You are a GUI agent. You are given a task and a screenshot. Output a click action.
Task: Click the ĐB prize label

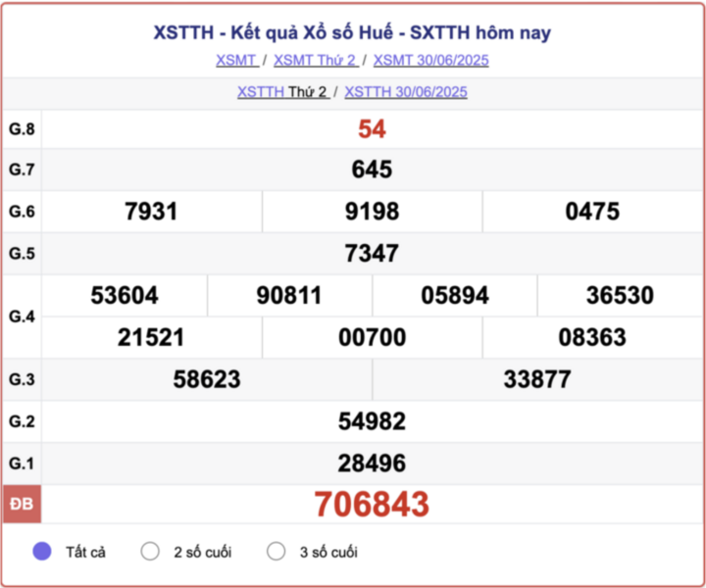point(22,504)
